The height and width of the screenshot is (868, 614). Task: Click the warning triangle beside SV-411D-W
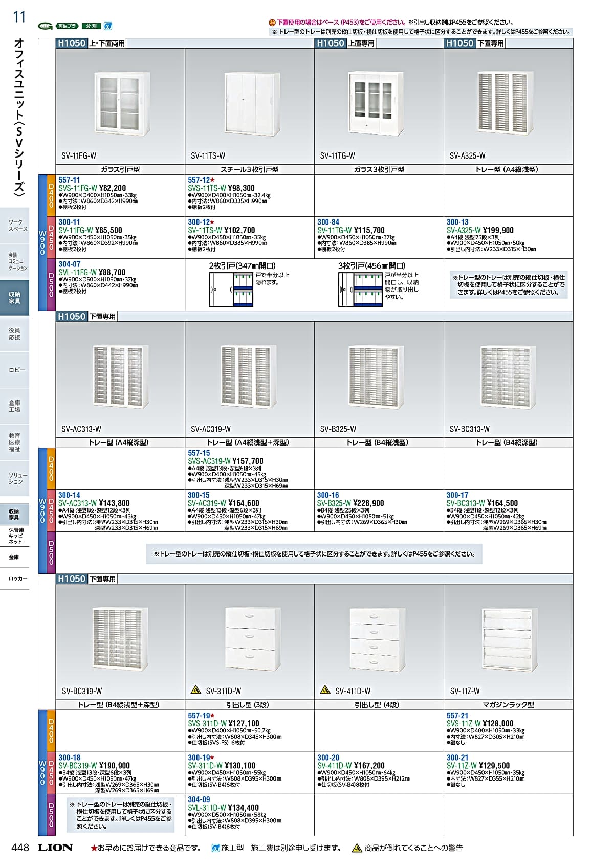tap(325, 690)
